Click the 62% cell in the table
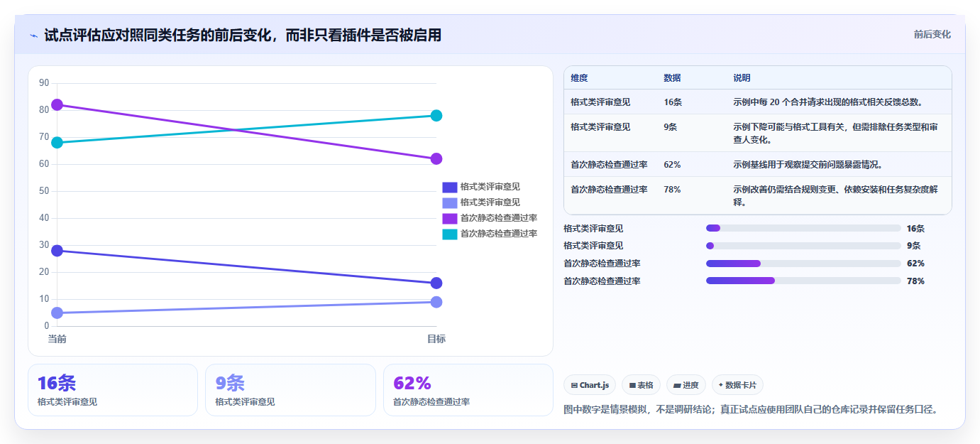The width and height of the screenshot is (980, 444). point(672,165)
